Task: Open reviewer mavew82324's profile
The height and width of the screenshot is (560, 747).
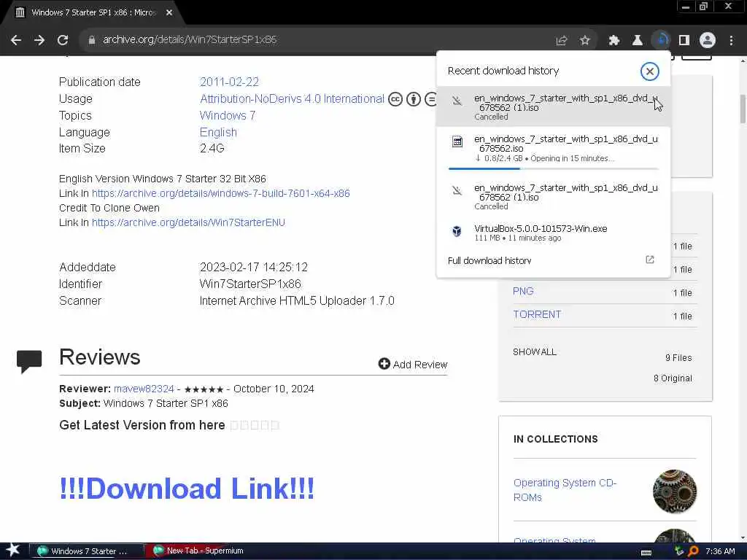Action: click(x=144, y=389)
